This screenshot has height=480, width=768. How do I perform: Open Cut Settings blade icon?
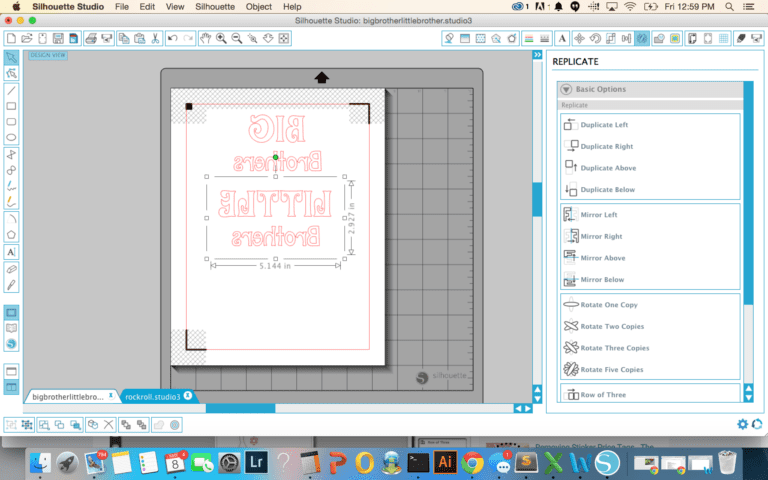741,38
